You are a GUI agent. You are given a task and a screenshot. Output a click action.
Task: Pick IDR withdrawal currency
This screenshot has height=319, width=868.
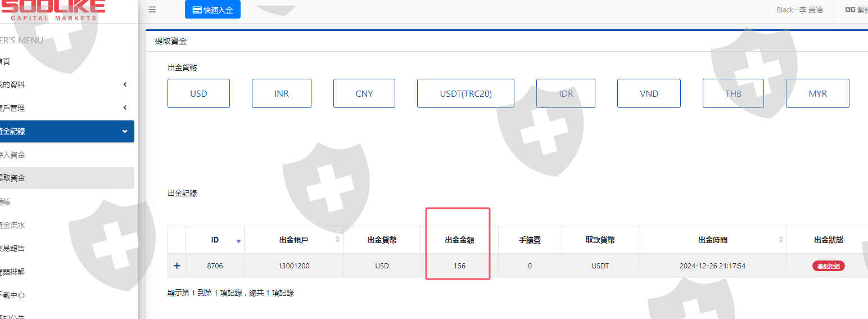pyautogui.click(x=566, y=93)
